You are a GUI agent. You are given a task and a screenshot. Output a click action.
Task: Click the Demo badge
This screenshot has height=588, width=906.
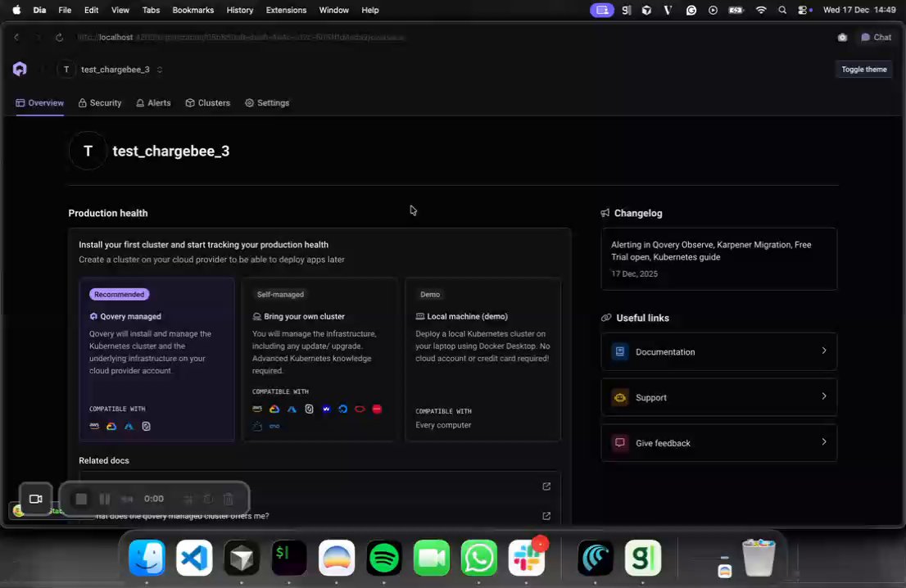click(430, 295)
